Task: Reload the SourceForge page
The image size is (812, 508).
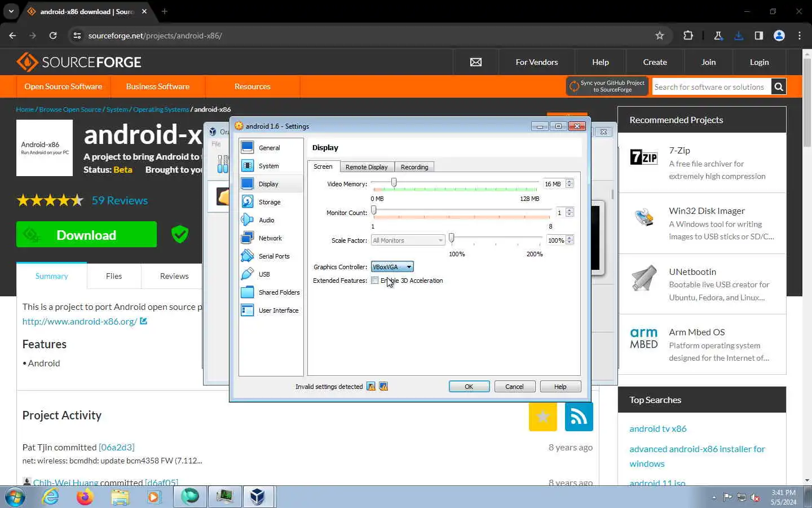Action: 53,36
